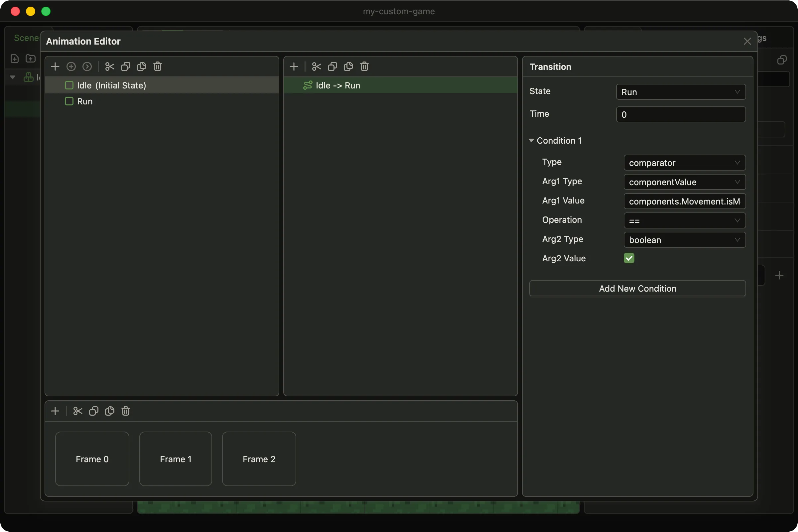Paste frame in frames toolbar

click(x=110, y=411)
